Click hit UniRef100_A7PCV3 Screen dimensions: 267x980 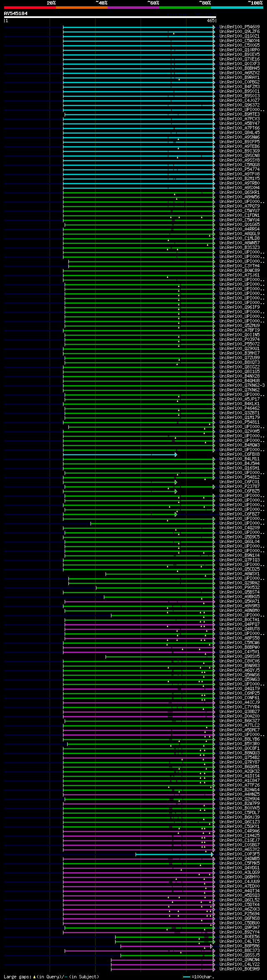pos(239,119)
